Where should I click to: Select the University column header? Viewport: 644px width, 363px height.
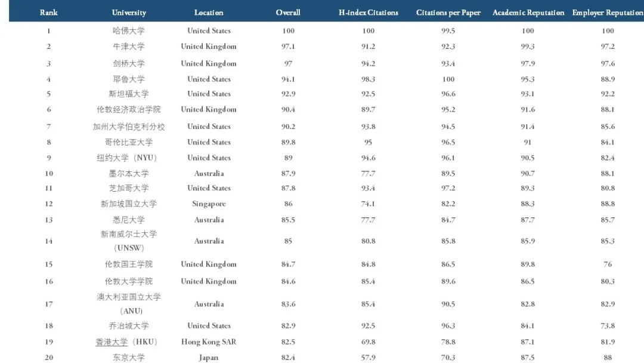point(129,13)
